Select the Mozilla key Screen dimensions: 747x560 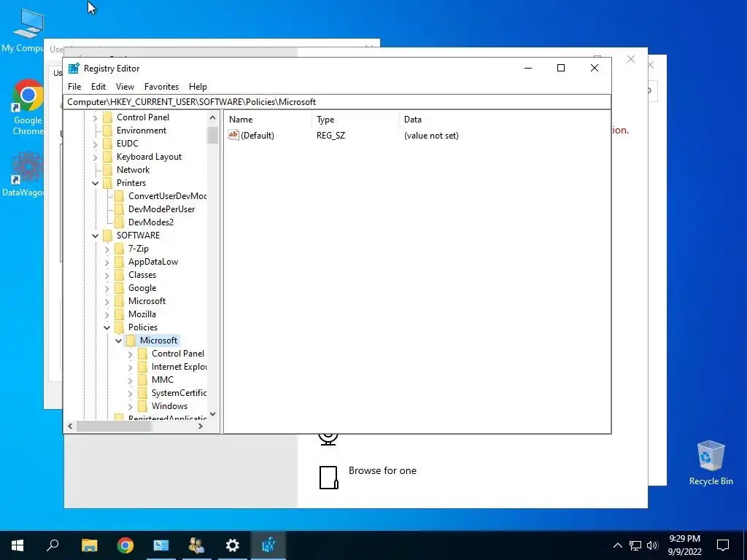pos(142,314)
